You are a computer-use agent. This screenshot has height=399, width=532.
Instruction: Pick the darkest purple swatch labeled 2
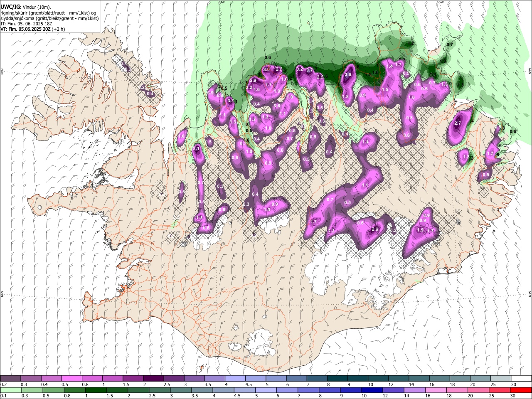point(153,379)
